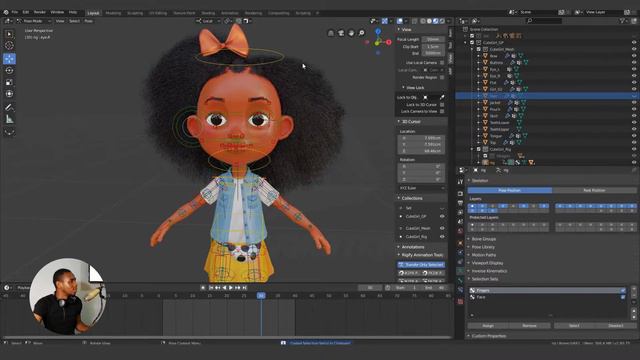
Task: Click the eyedropper next to Lock to Object
Action: click(x=442, y=97)
